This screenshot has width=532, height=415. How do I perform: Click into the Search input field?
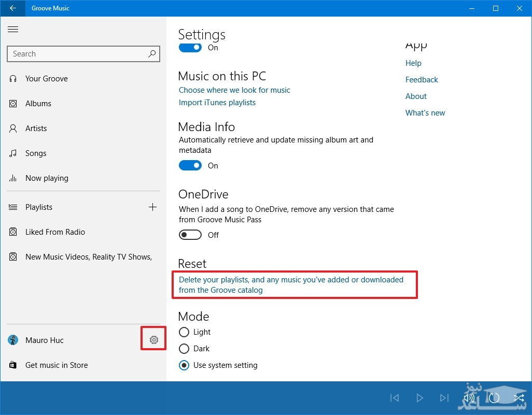78,54
